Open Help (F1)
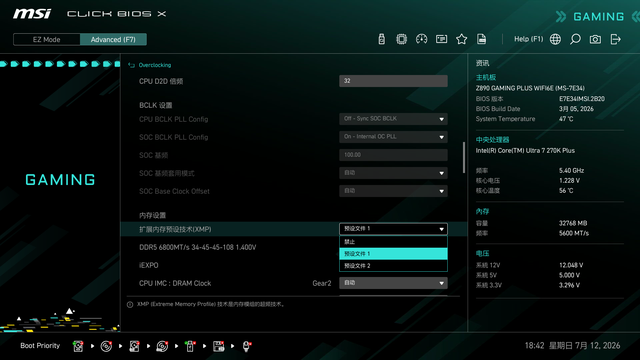Screen dimensions: 640x360 [528, 39]
